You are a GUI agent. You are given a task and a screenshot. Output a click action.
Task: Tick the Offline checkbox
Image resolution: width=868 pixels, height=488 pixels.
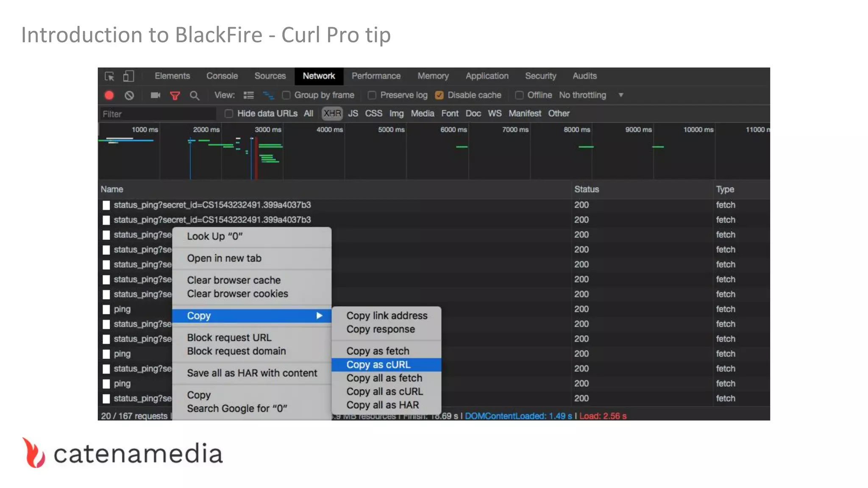tap(519, 95)
